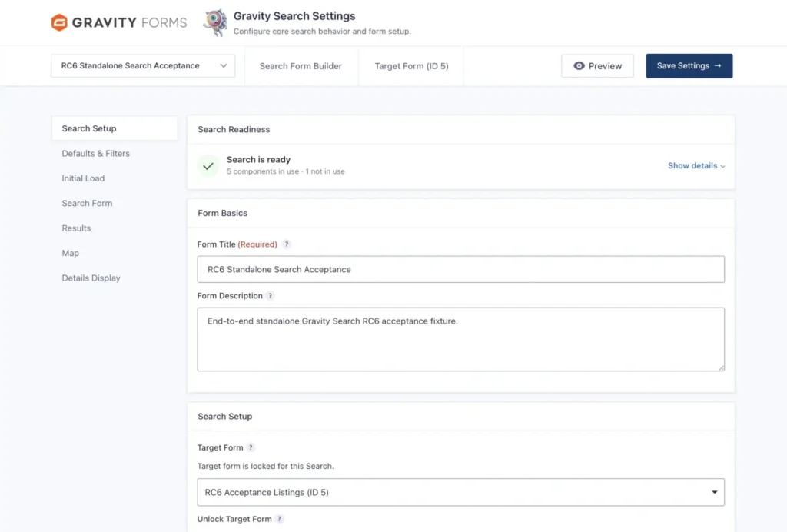The height and width of the screenshot is (532, 787).
Task: Click the Gravity Search Settings title
Action: [294, 16]
